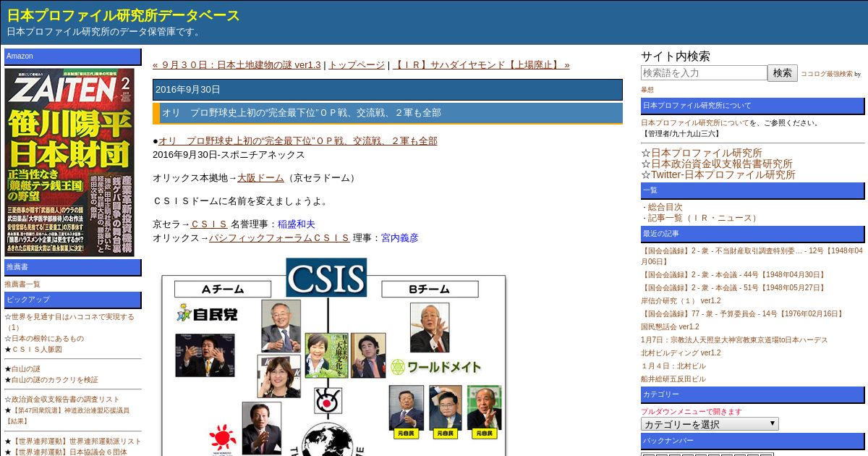Go to previous post ９月３０日：日本土地建物の謎 ver1.3

[237, 64]
